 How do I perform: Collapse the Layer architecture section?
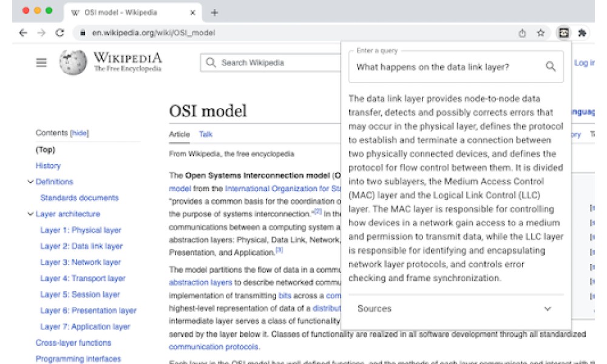(30, 214)
